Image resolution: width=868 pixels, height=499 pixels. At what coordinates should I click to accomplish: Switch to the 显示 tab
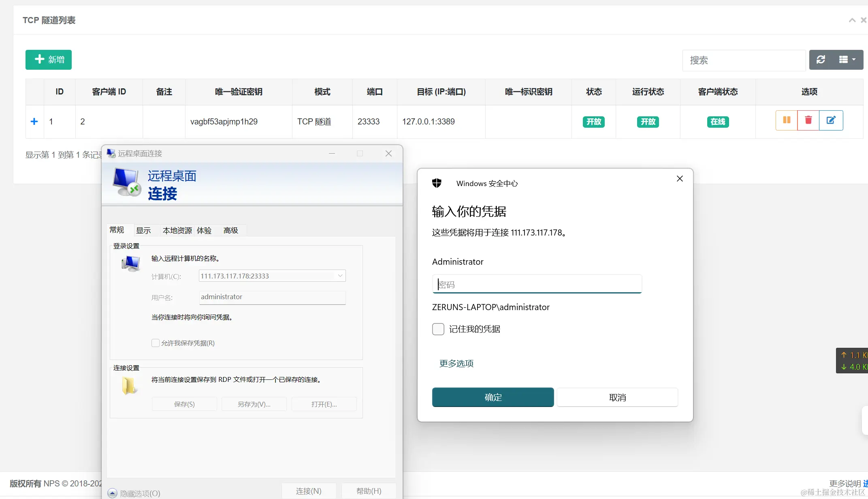pyautogui.click(x=143, y=230)
